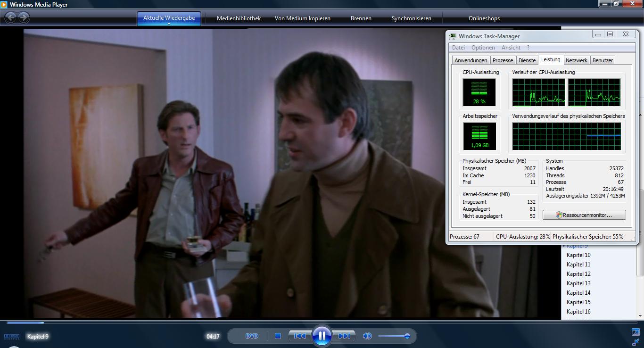Click status bar CPU-Auslastung: 28%
The image size is (644, 348).
tap(523, 237)
